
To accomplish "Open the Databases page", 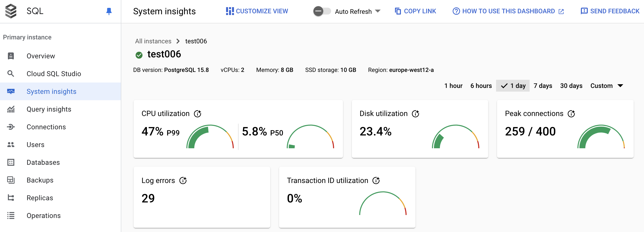I will pyautogui.click(x=60, y=162).
